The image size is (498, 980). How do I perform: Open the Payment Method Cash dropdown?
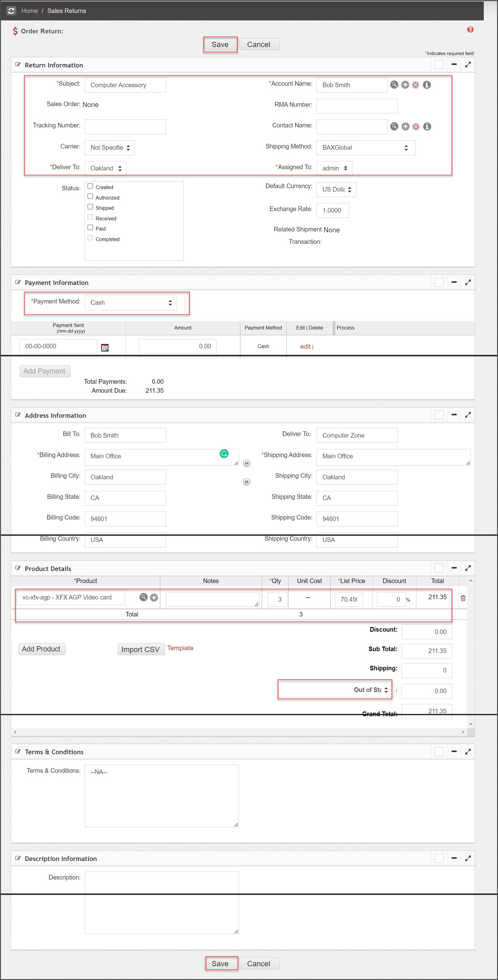pyautogui.click(x=131, y=303)
